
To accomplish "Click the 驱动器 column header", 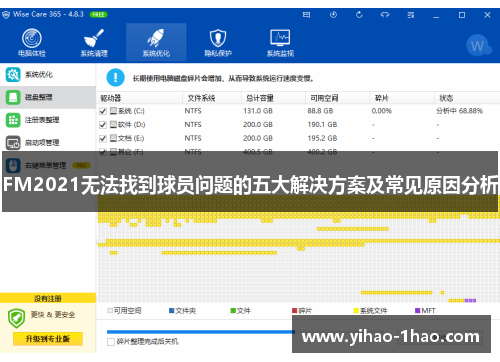I will coord(139,98).
